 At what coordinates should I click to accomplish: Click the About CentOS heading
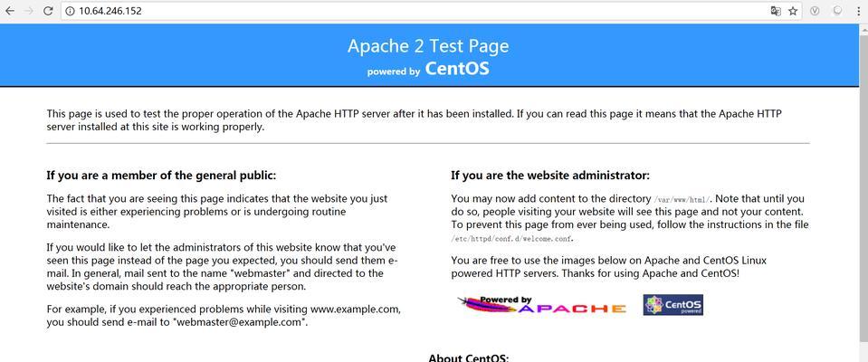469,357
